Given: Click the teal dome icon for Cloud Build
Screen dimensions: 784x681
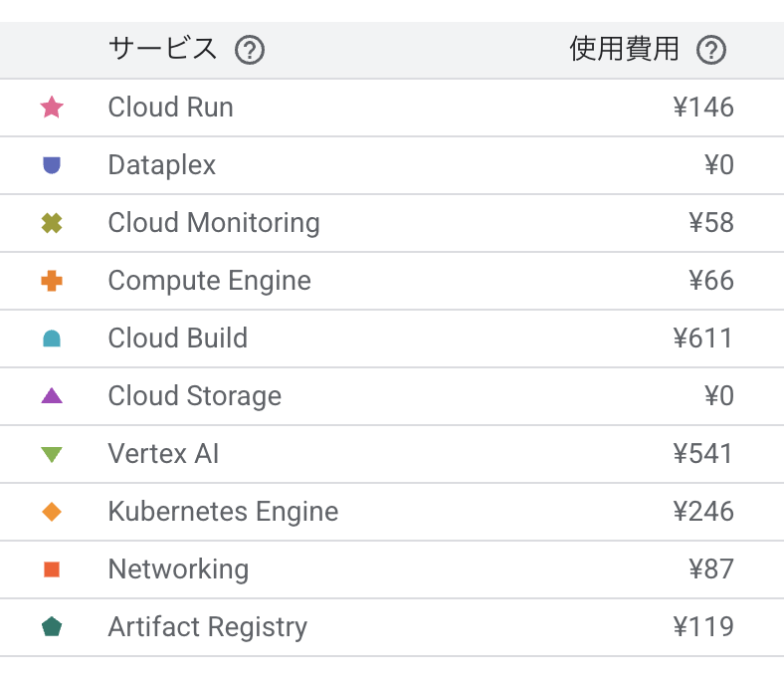Looking at the screenshot, I should click(x=52, y=339).
